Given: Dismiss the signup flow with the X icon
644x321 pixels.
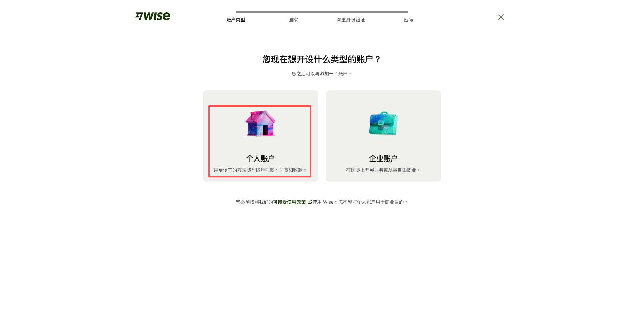Looking at the screenshot, I should (501, 17).
